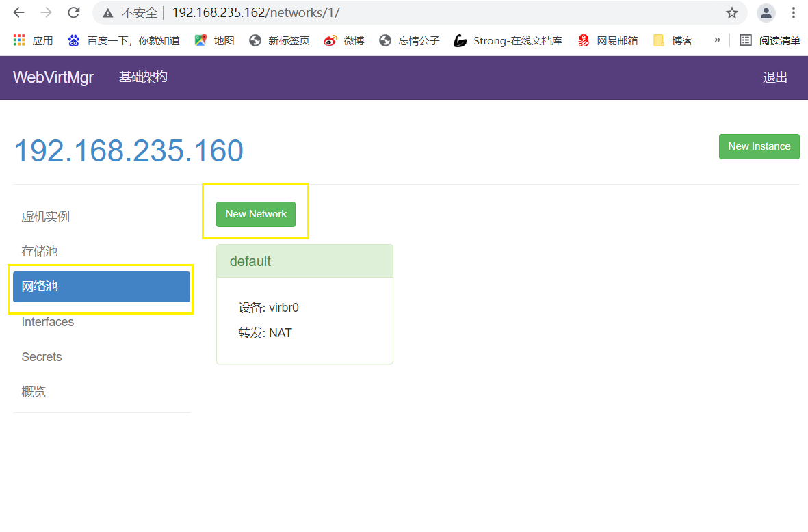808x532 pixels.
Task: Click the browser forward arrow
Action: tap(47, 12)
